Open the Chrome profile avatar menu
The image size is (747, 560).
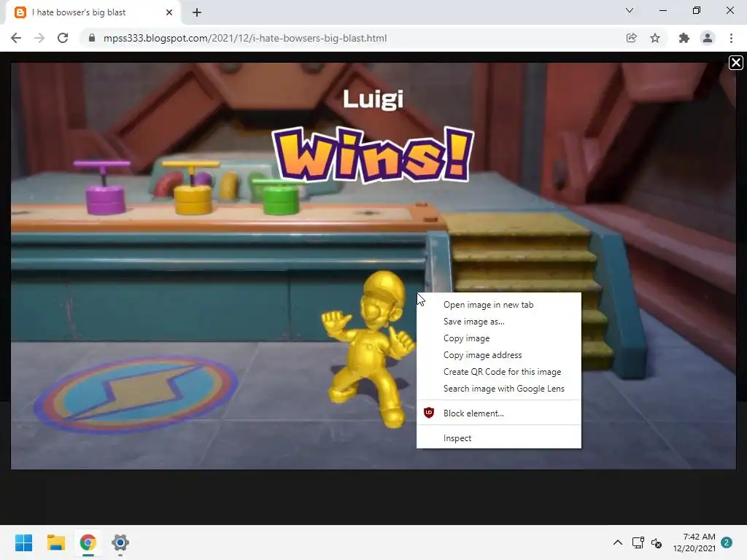coord(708,38)
